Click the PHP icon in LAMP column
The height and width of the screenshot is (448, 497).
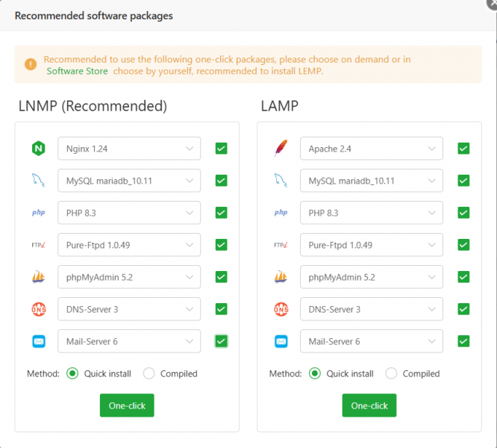(x=281, y=213)
